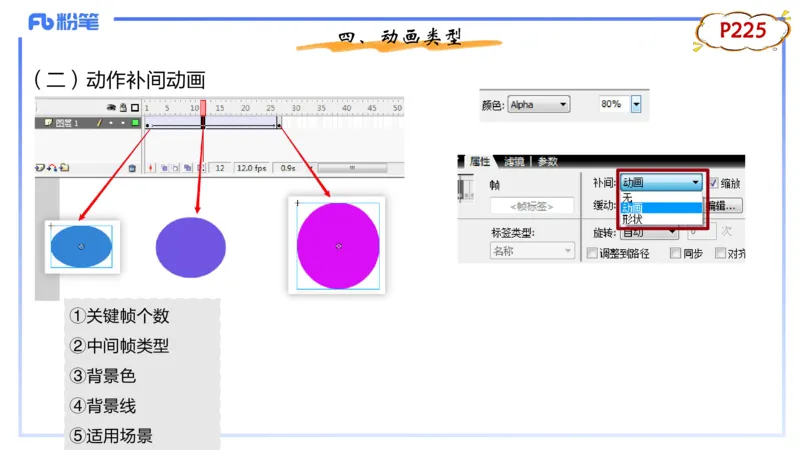Select the 图层 1 layer name

[x=67, y=123]
